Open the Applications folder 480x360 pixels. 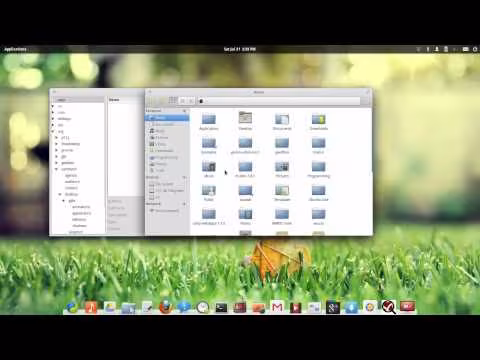[x=209, y=122]
